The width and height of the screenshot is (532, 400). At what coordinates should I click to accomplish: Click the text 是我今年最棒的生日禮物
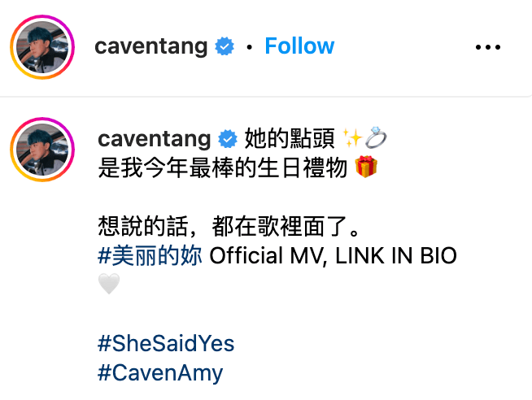[x=223, y=167]
